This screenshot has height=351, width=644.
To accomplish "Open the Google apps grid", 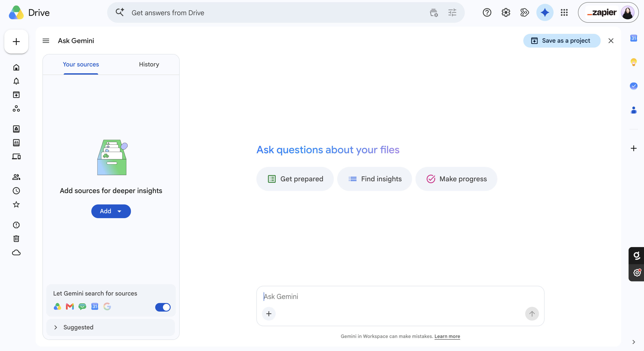I will coord(564,12).
